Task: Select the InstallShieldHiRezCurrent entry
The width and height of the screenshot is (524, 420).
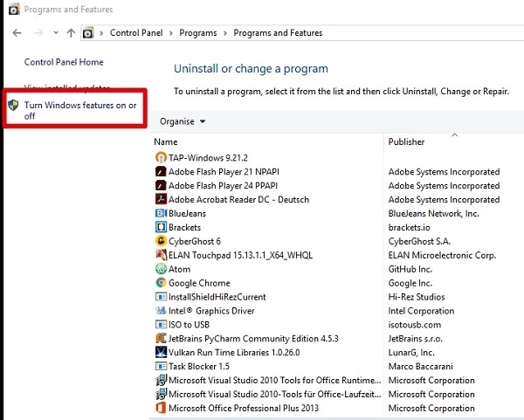Action: (217, 297)
